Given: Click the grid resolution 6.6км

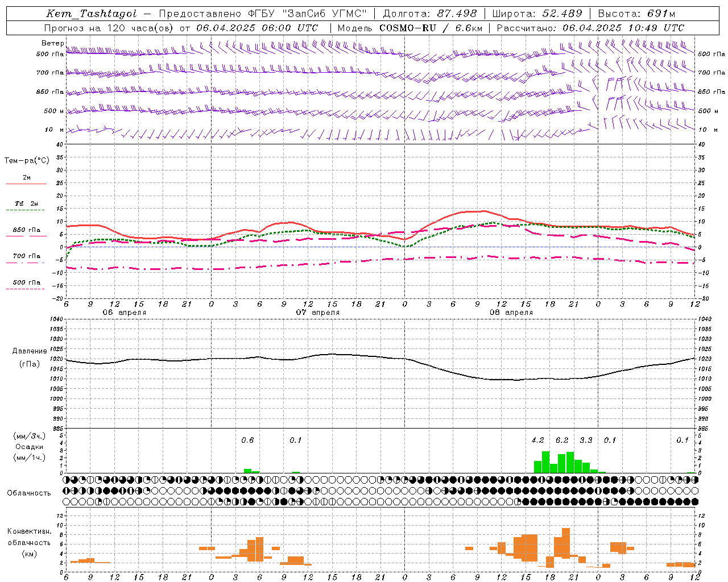Looking at the screenshot, I should point(469,28).
